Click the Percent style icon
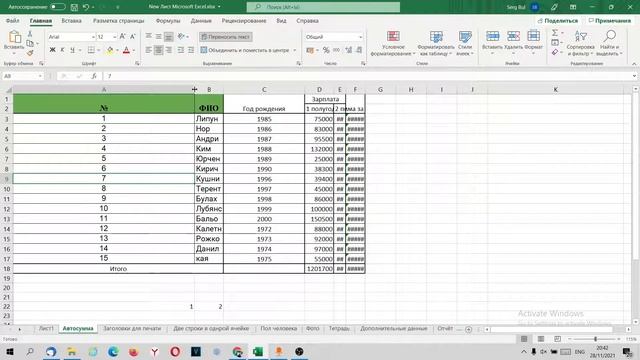640x360 pixels. 326,50
